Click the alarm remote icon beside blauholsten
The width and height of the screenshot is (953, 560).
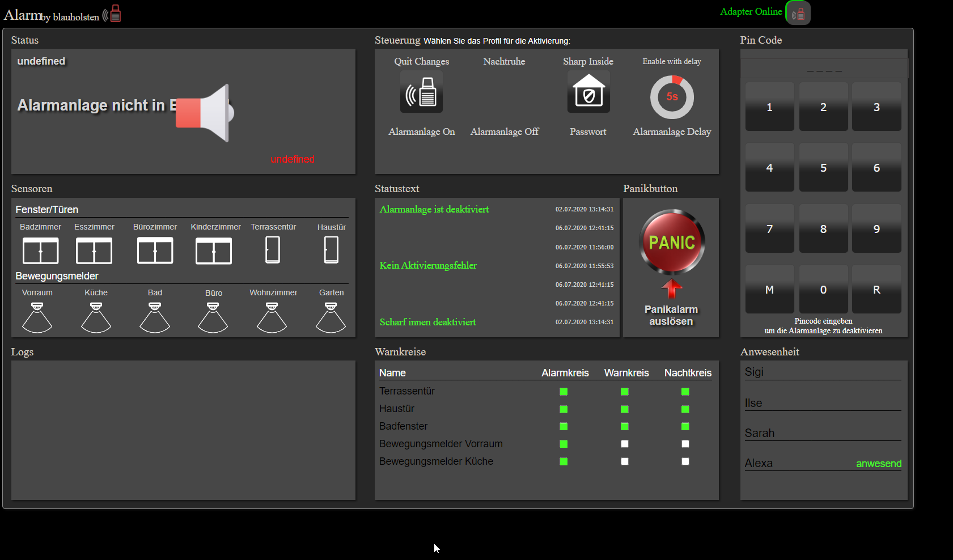point(112,14)
